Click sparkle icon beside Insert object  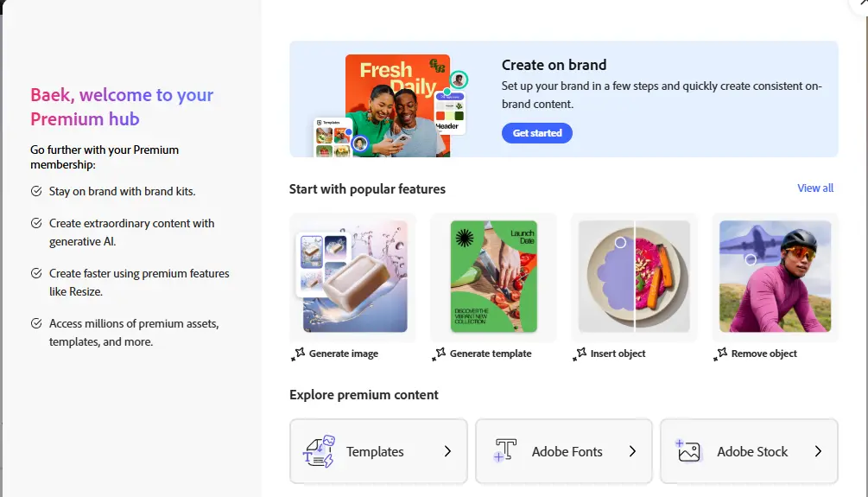point(579,354)
